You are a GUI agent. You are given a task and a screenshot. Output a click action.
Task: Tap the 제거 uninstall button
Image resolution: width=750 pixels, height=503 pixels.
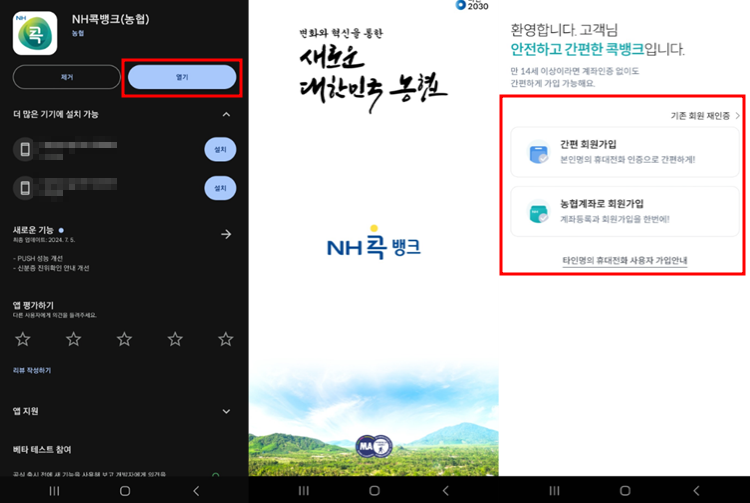[x=66, y=77]
